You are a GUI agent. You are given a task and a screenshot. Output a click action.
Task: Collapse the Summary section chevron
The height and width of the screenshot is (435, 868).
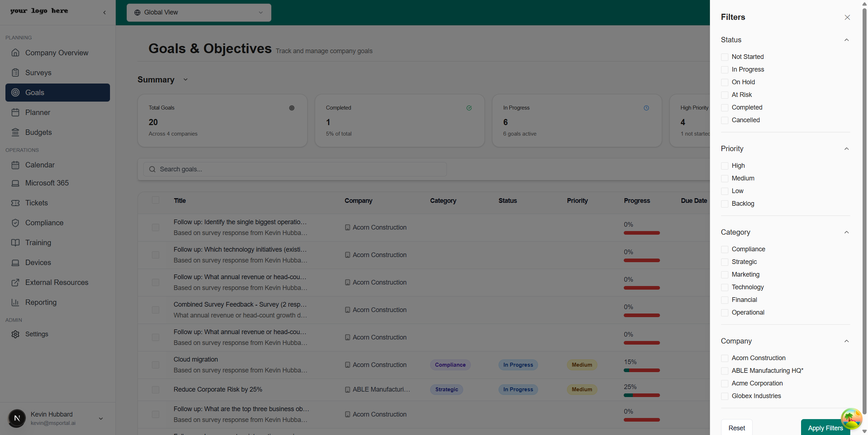(185, 80)
